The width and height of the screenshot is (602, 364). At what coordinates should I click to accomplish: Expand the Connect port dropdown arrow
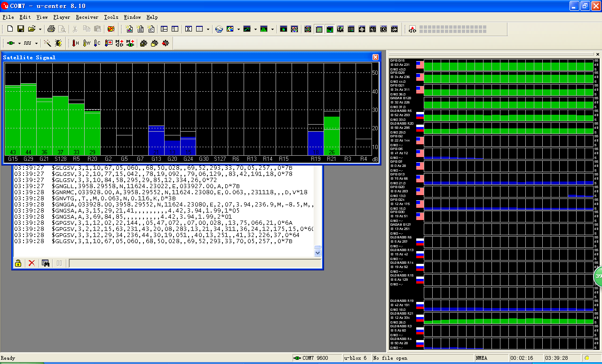pos(19,43)
